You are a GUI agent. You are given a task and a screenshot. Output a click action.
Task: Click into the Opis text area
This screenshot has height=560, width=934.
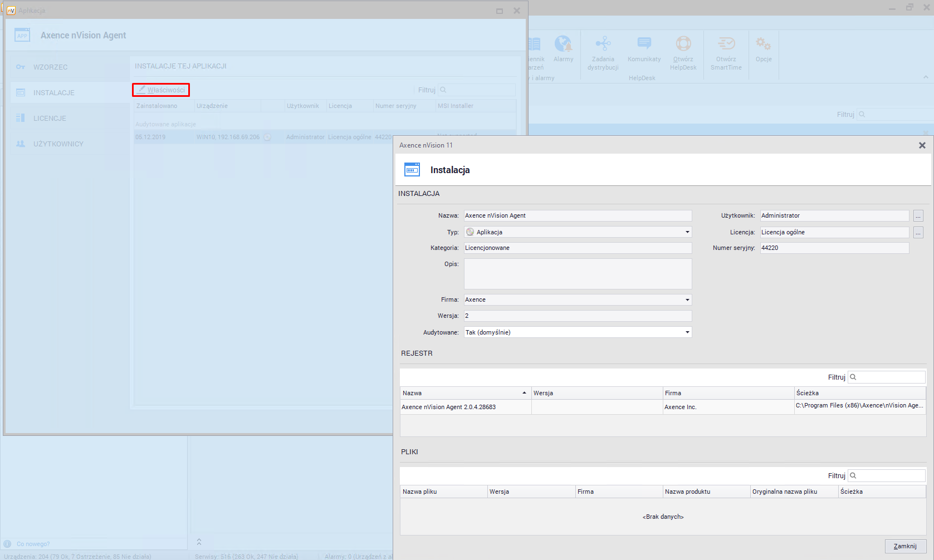578,274
